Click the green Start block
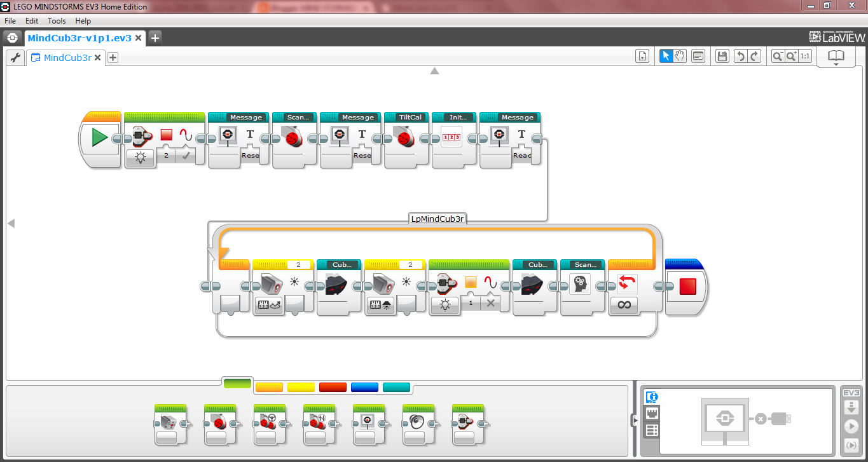This screenshot has height=462, width=868. [x=100, y=137]
